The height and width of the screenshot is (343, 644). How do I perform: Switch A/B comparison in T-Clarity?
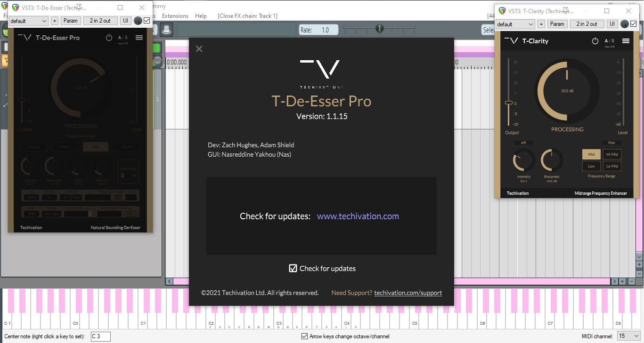[x=609, y=41]
